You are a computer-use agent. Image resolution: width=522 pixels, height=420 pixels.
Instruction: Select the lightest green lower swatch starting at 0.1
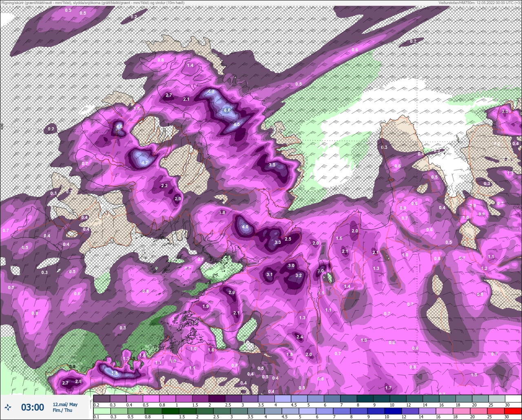(102, 411)
